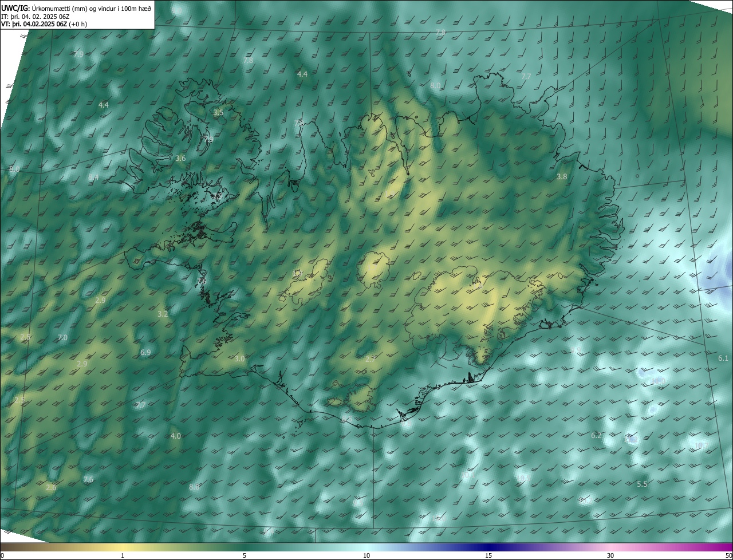Click the 15 tick label on the color scale
Viewport: 733px width, 560px height.
[x=488, y=555]
